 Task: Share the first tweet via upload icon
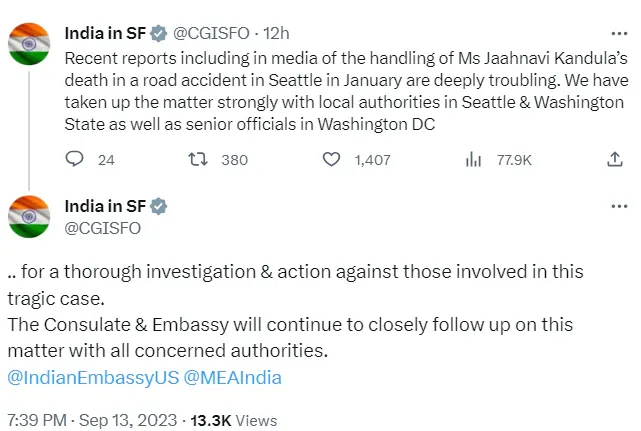tap(614, 159)
